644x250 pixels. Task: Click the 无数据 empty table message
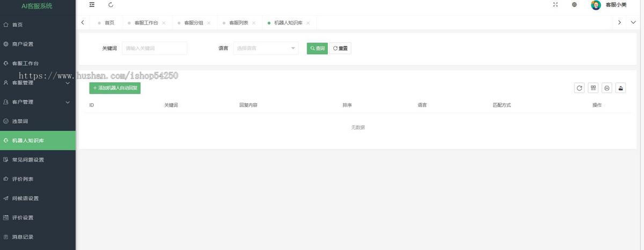coord(358,127)
